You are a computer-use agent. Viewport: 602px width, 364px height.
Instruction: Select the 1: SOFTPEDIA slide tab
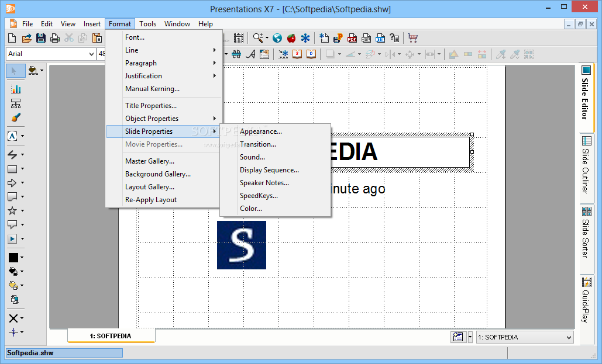point(111,335)
